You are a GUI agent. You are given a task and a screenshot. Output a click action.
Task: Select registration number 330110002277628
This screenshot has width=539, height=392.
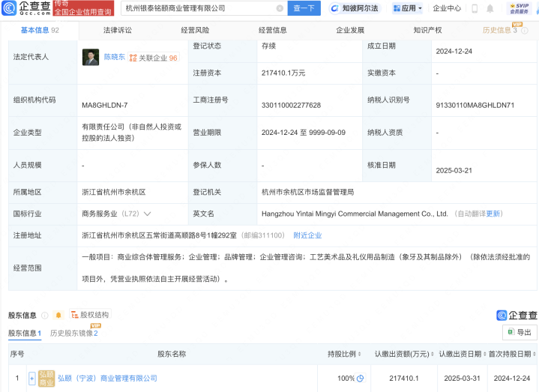(291, 105)
